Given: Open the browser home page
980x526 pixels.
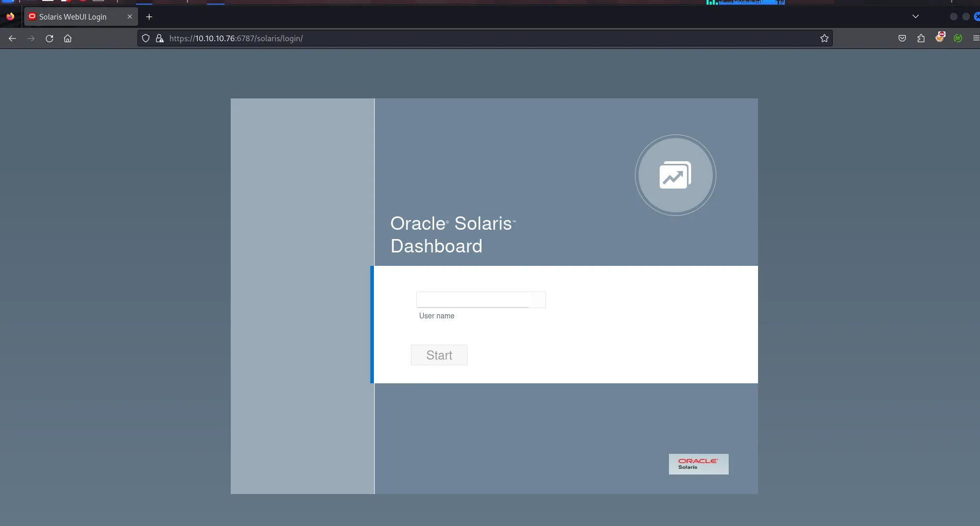Looking at the screenshot, I should [x=67, y=39].
